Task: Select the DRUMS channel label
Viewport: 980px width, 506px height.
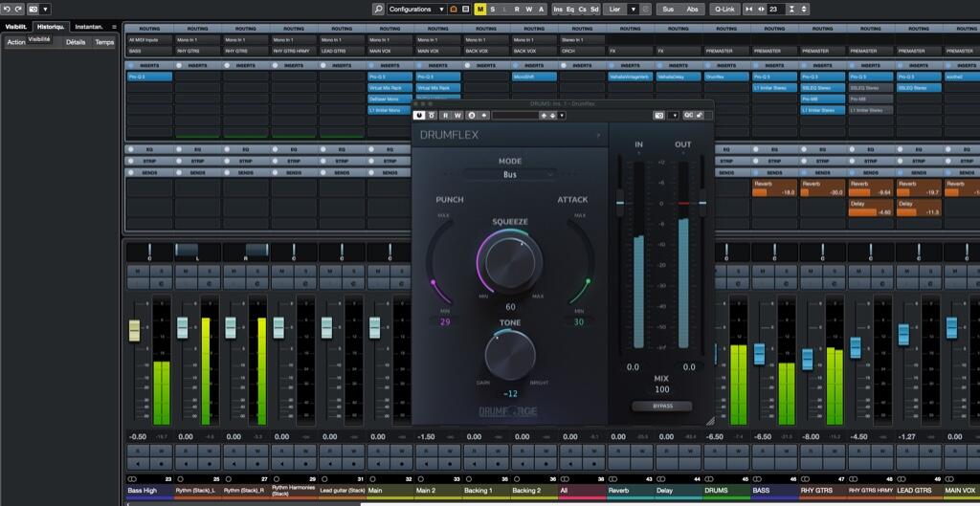Action: coord(726,491)
